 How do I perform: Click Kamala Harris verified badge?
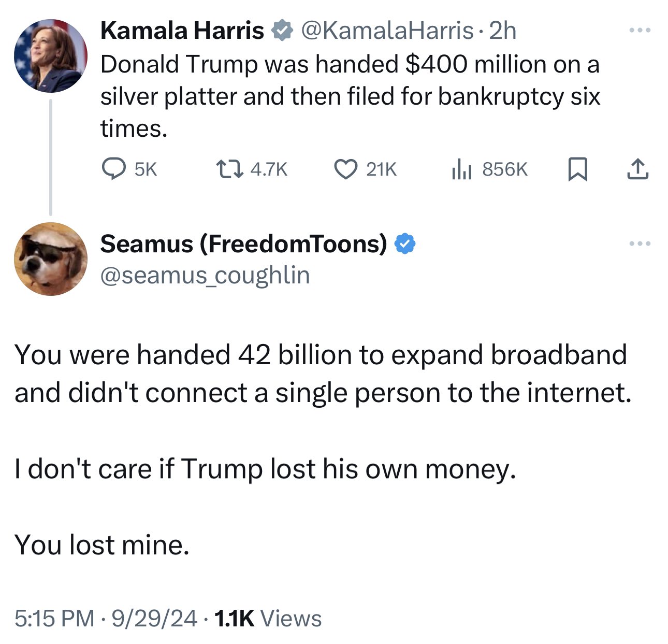tap(281, 31)
